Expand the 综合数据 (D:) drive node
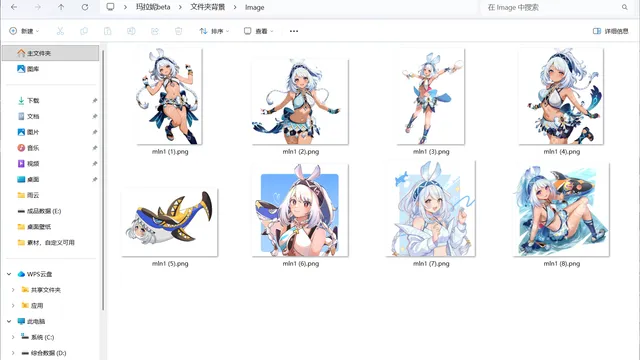 point(13,353)
